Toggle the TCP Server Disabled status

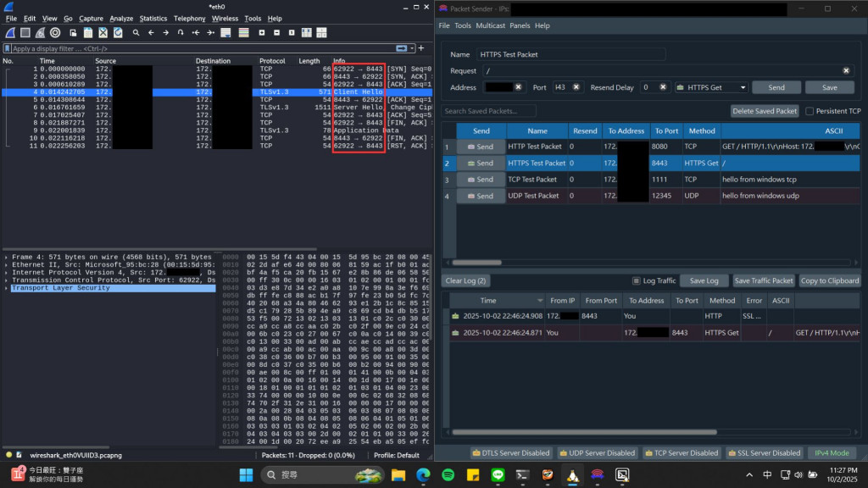point(682,453)
